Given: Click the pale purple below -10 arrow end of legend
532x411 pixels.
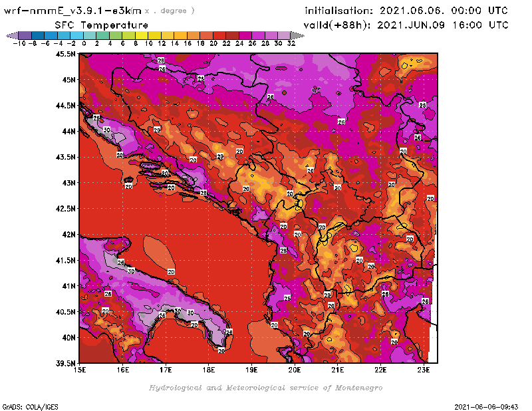Looking at the screenshot, I should click(12, 35).
